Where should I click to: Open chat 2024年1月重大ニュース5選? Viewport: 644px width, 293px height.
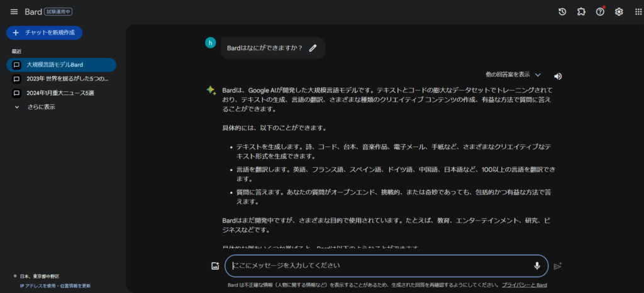[61, 93]
